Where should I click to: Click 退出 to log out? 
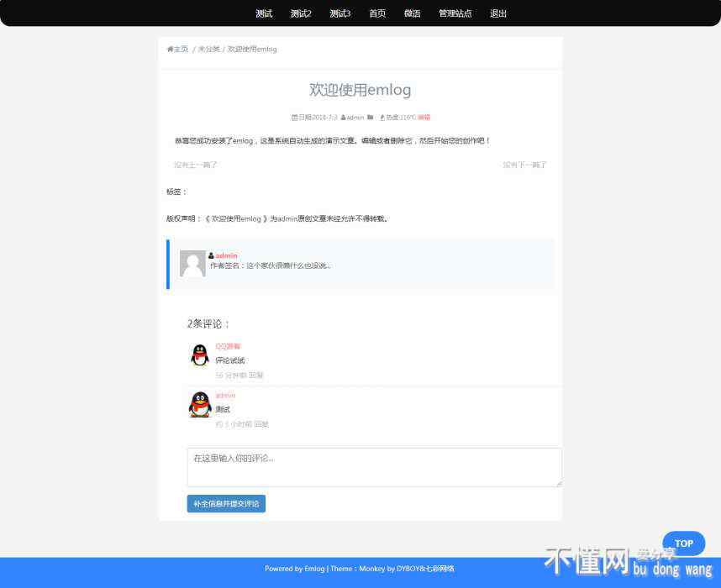point(498,13)
